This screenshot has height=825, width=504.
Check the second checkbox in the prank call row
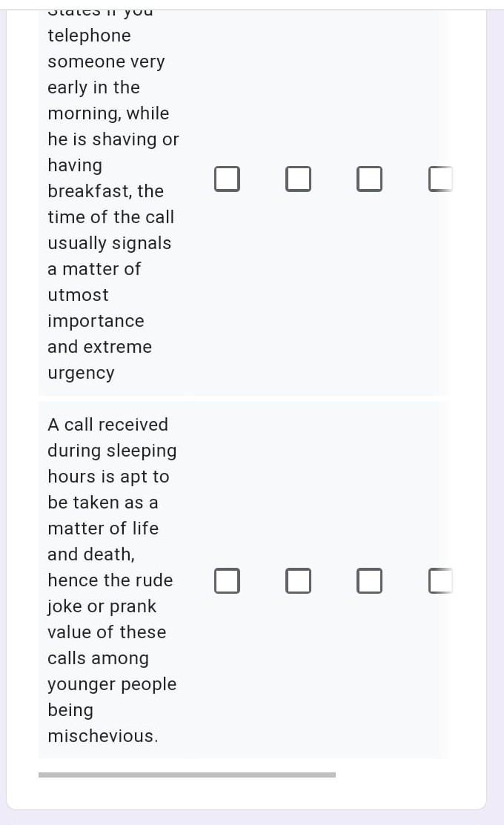pyautogui.click(x=299, y=581)
